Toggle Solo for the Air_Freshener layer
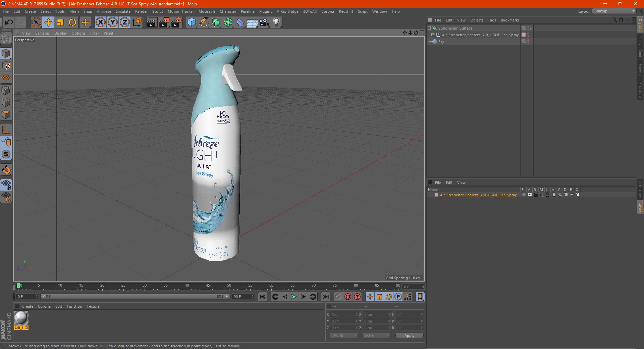The width and height of the screenshot is (644, 349). [x=523, y=195]
